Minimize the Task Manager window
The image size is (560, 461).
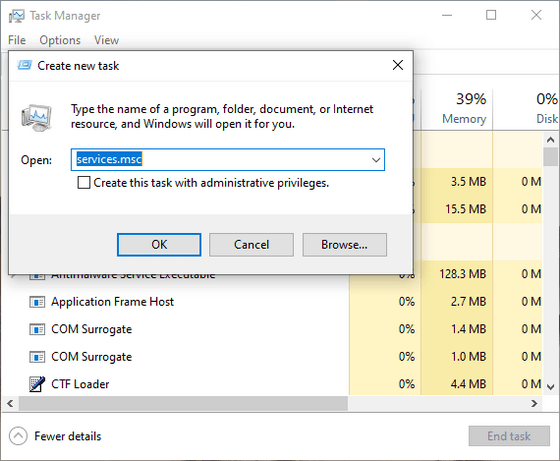pyautogui.click(x=447, y=15)
